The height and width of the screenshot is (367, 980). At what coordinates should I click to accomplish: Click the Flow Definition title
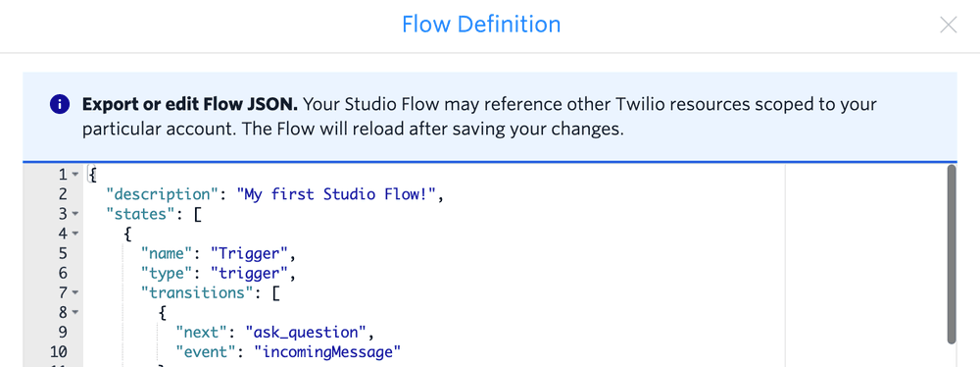click(x=481, y=25)
